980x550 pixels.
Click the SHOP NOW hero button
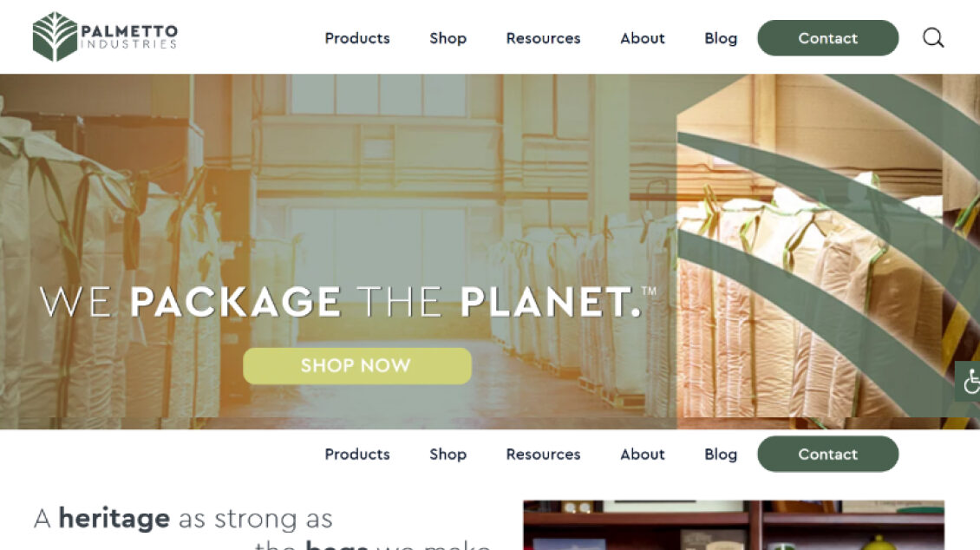tap(356, 365)
